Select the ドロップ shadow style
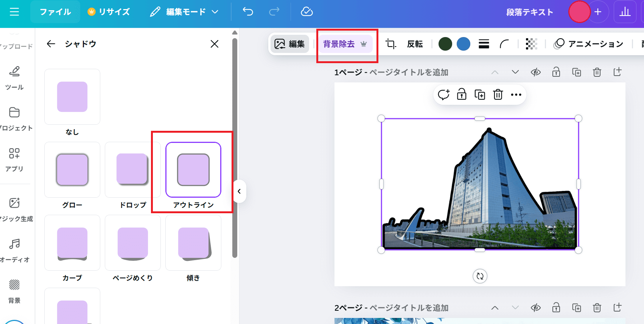The image size is (644, 324). pyautogui.click(x=133, y=170)
